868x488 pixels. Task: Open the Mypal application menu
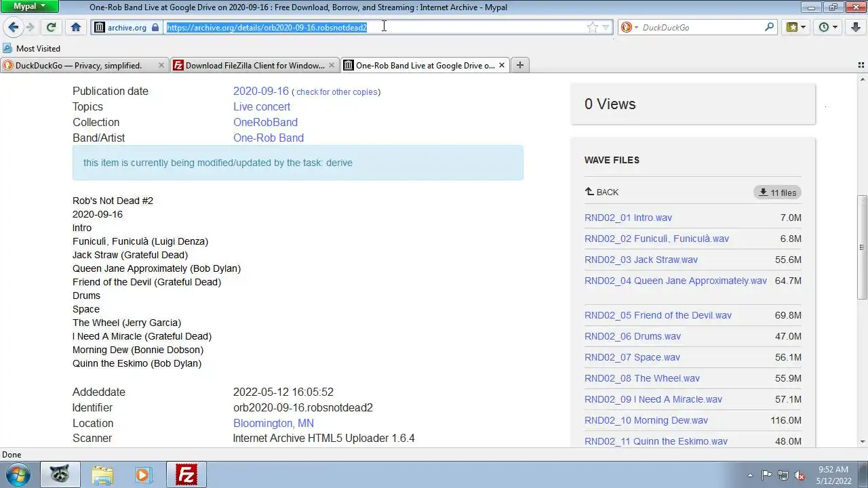pos(31,7)
